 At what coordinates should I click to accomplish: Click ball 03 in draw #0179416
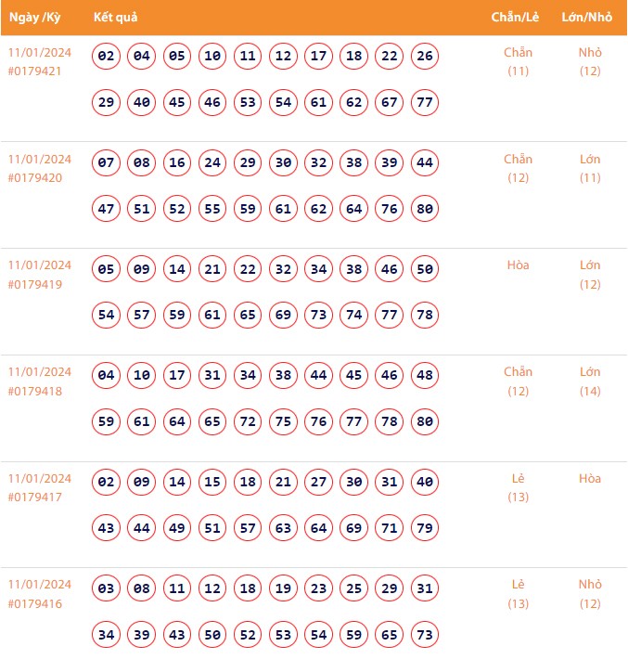107,588
